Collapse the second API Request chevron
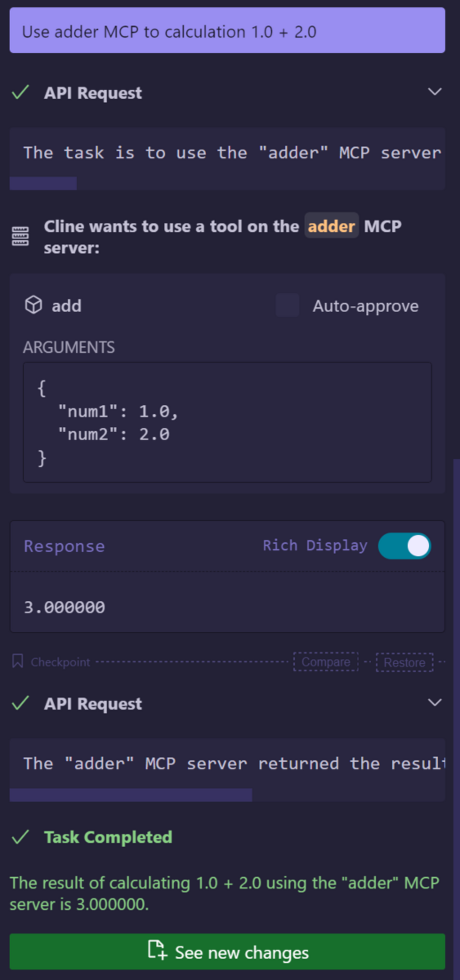Screen dimensions: 460x980 pyautogui.click(x=435, y=702)
